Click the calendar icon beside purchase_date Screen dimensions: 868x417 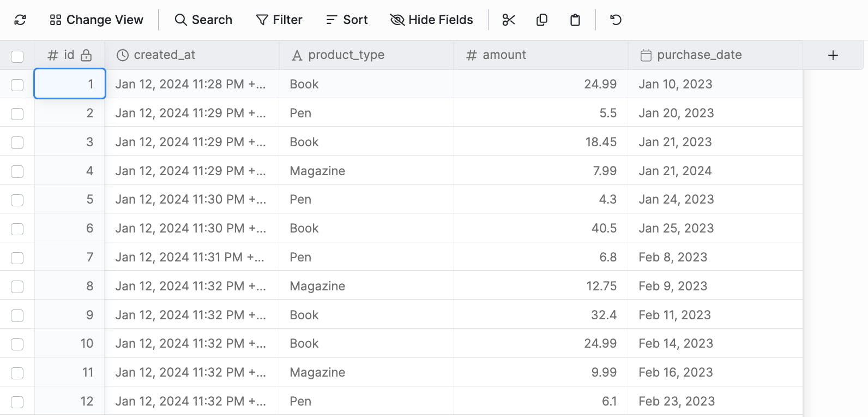(x=646, y=55)
